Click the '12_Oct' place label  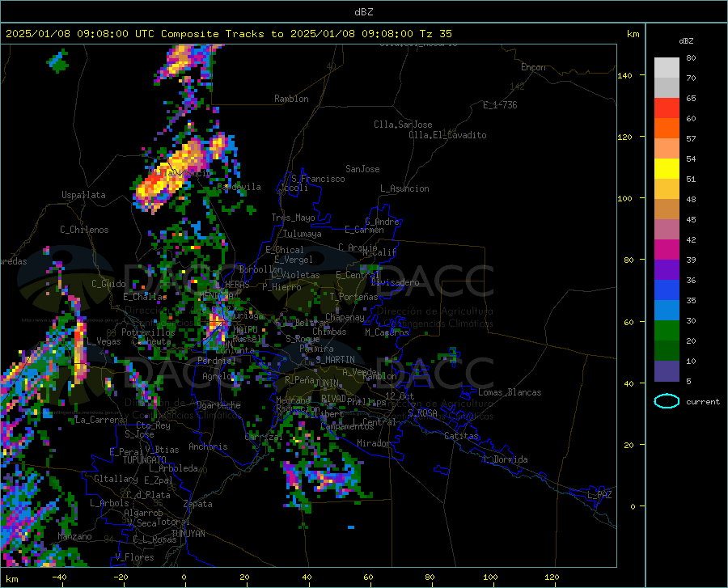click(400, 396)
